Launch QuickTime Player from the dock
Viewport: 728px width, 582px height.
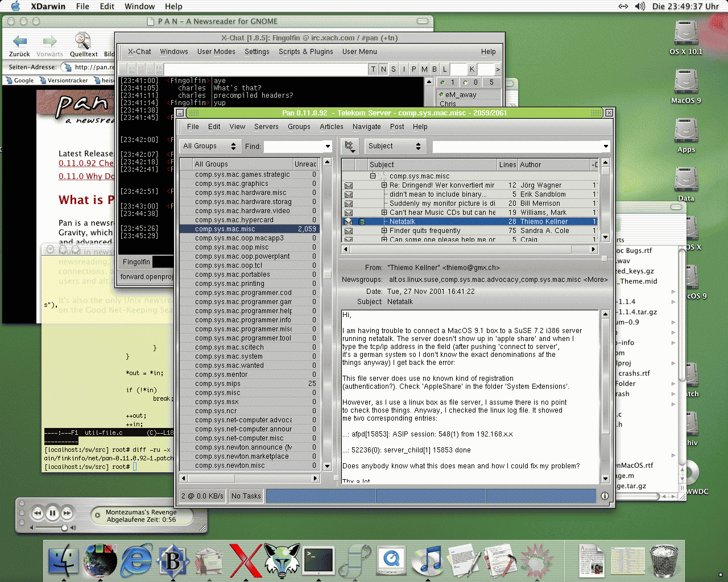[x=391, y=560]
